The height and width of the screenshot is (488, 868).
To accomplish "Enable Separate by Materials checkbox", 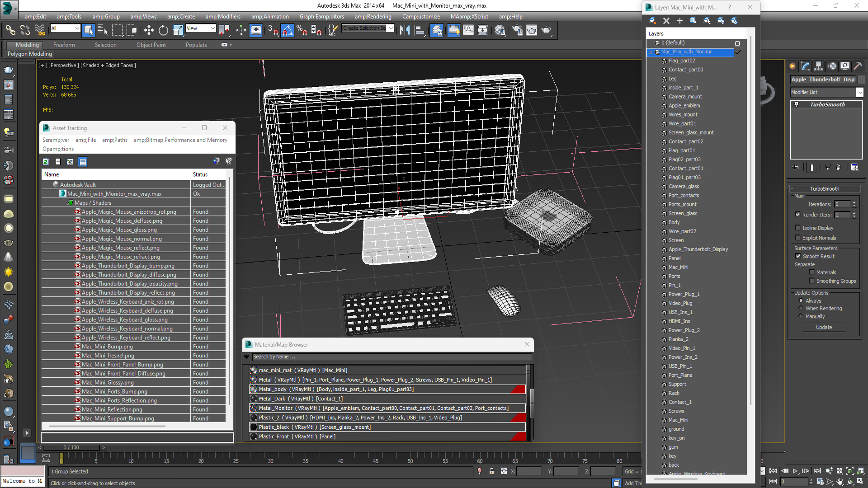I will coord(811,272).
